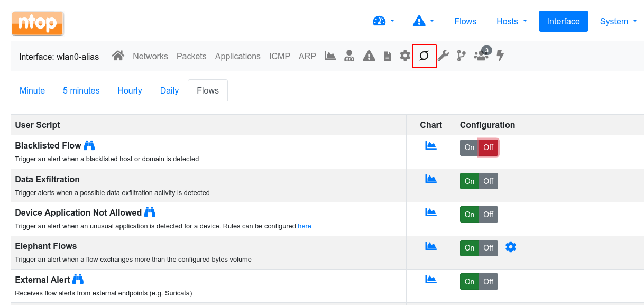Click On for External Alert
Viewport: 644px width, 305px height.
470,282
